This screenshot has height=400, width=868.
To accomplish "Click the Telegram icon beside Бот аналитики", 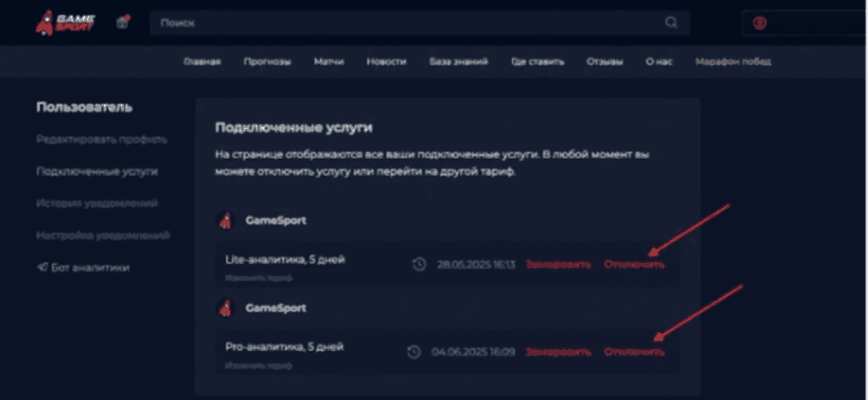I will pyautogui.click(x=42, y=267).
